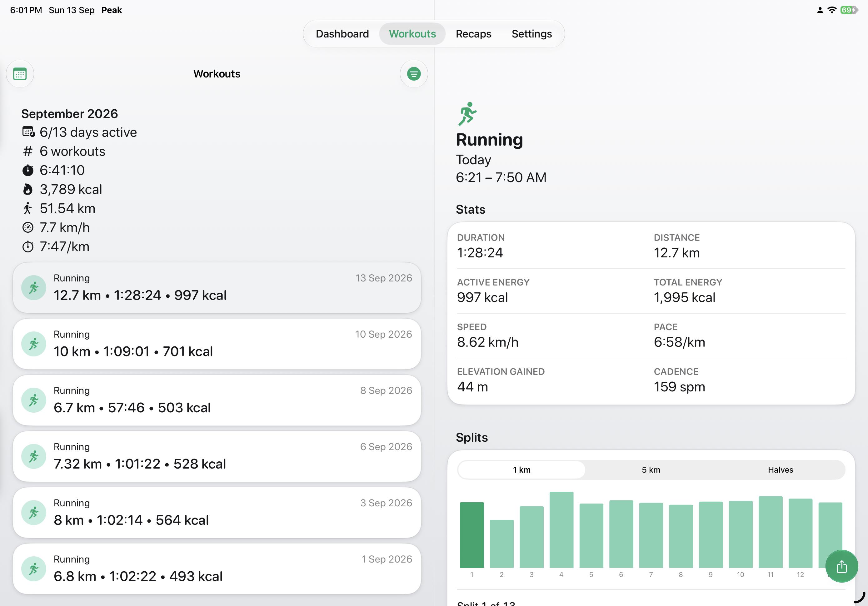
Task: Tap the battery indicator icon
Action: coord(849,10)
